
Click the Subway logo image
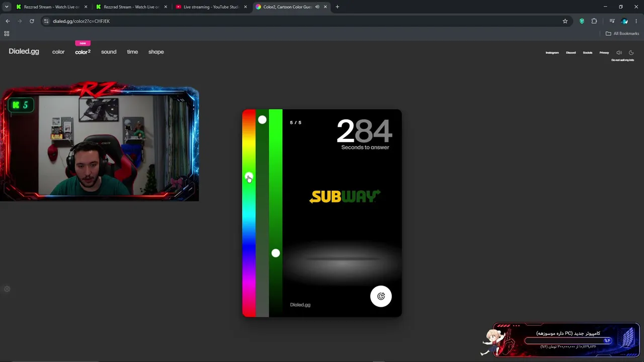pos(345,197)
